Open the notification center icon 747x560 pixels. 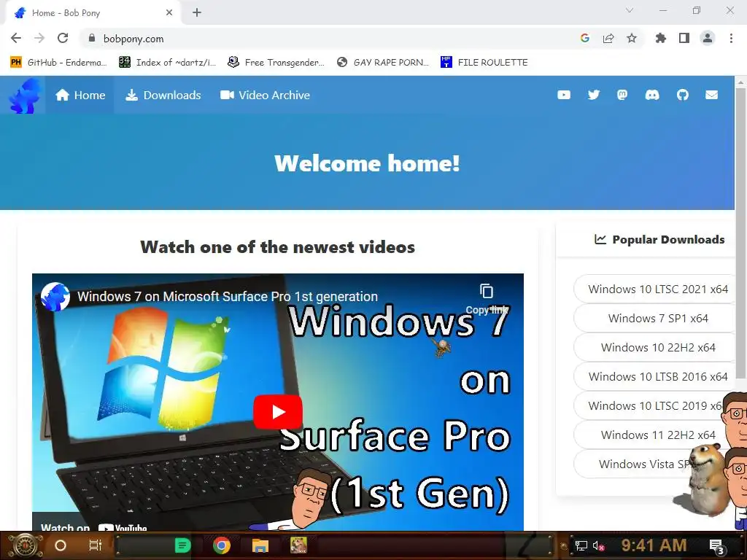pos(717,546)
